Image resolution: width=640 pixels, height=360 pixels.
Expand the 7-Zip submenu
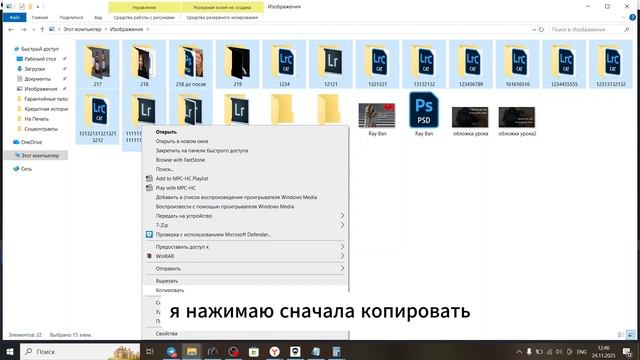[246, 225]
